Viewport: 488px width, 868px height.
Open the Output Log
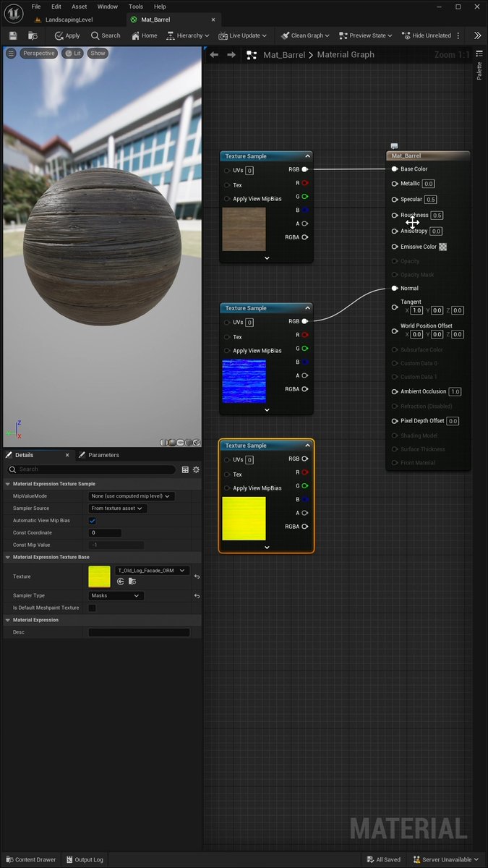pos(85,860)
